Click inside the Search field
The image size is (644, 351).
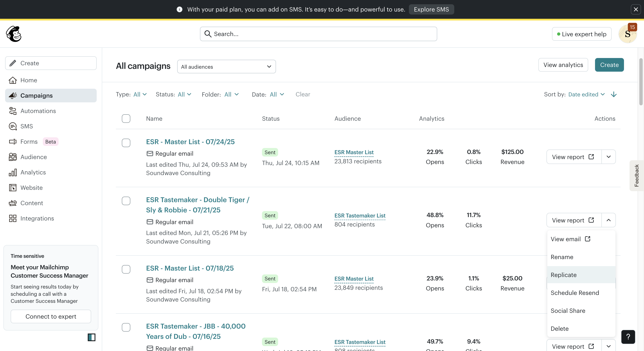pyautogui.click(x=318, y=34)
